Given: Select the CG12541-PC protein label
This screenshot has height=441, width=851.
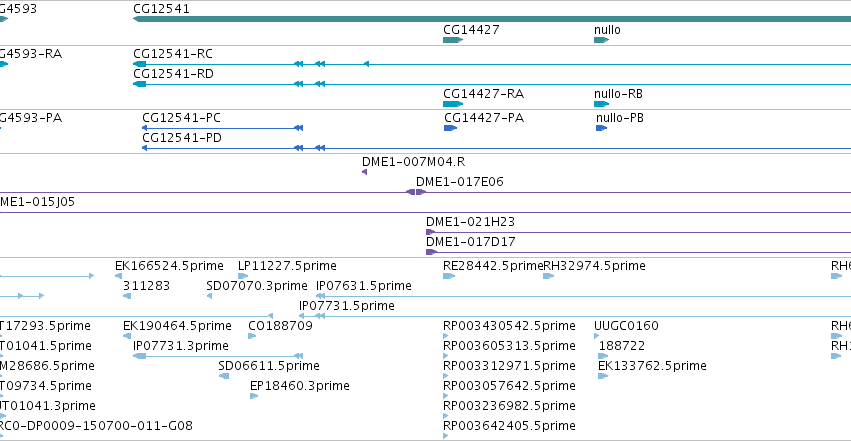Looking at the screenshot, I should tap(181, 118).
